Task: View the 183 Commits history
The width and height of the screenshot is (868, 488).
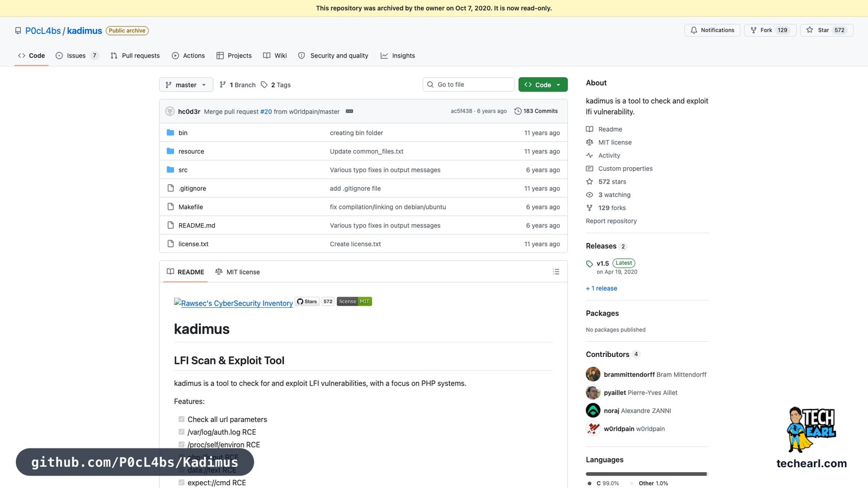Action: pyautogui.click(x=536, y=111)
